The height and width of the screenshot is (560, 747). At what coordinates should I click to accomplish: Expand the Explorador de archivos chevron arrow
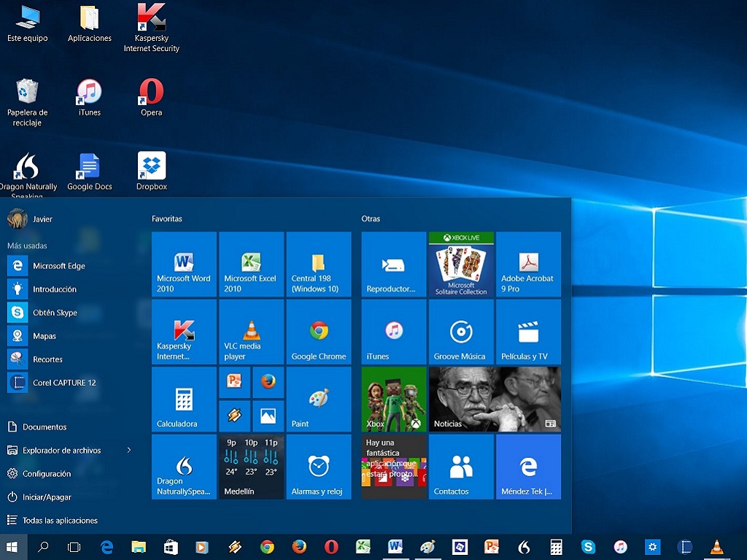pos(129,450)
